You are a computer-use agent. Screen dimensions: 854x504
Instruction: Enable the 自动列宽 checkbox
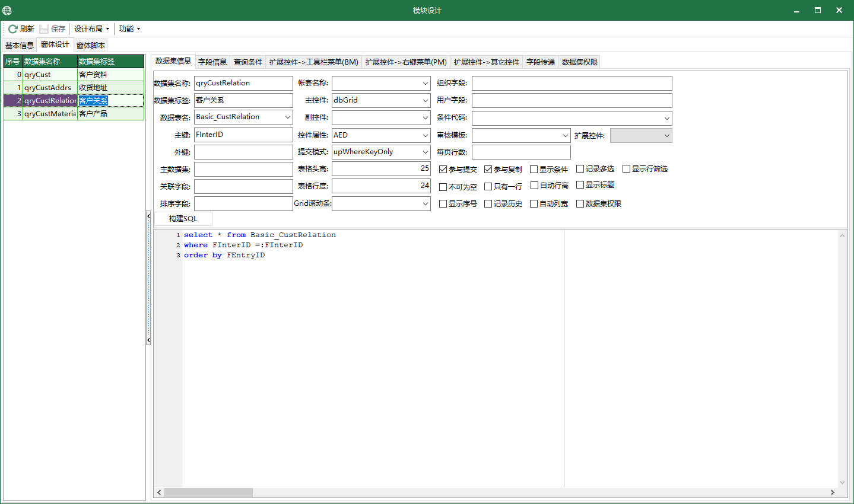(x=534, y=203)
